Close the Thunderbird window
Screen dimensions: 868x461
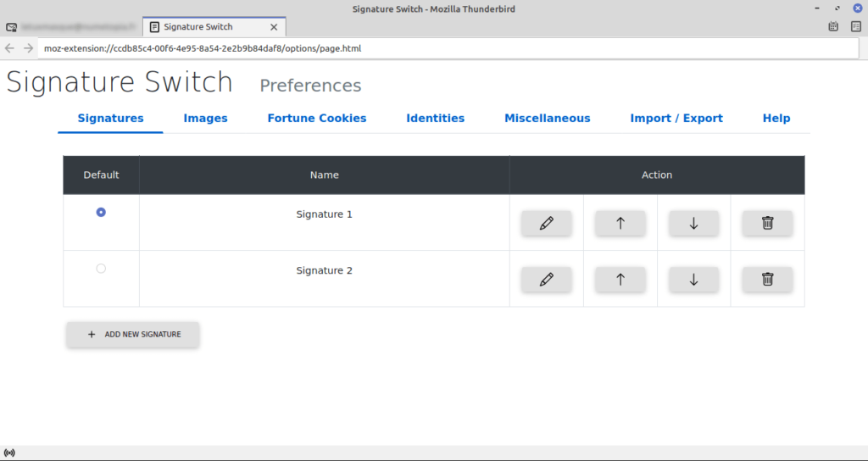[858, 8]
